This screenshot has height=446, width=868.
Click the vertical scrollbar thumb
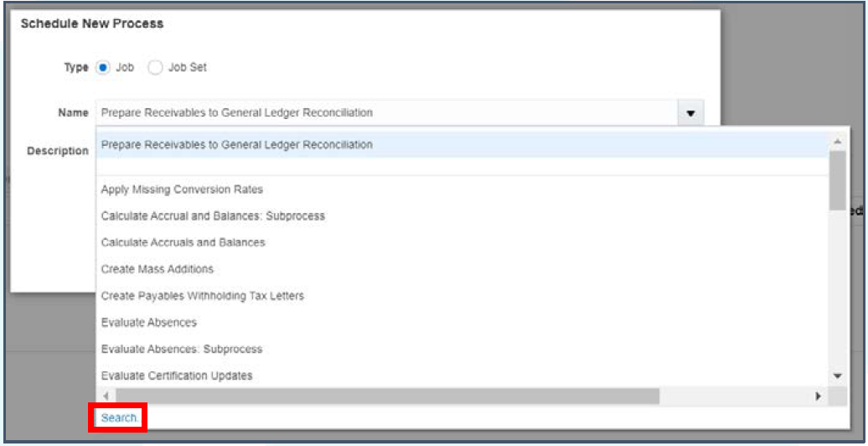[837, 180]
